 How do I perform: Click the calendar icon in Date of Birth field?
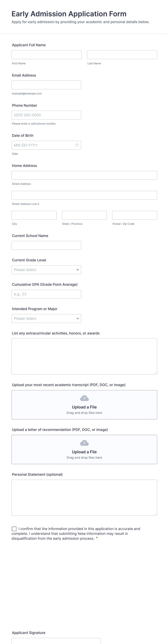pos(77,145)
